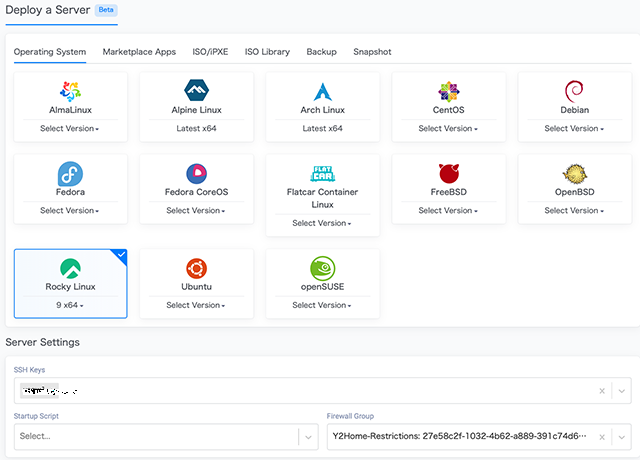Expand Fedora CoreOS Select Version menu
The height and width of the screenshot is (460, 640).
196,211
